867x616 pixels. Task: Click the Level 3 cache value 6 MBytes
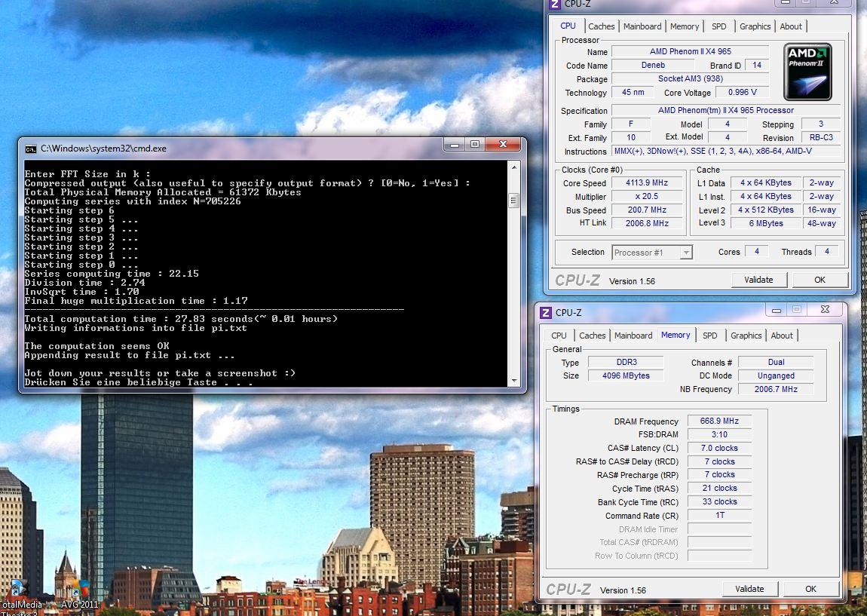point(766,223)
